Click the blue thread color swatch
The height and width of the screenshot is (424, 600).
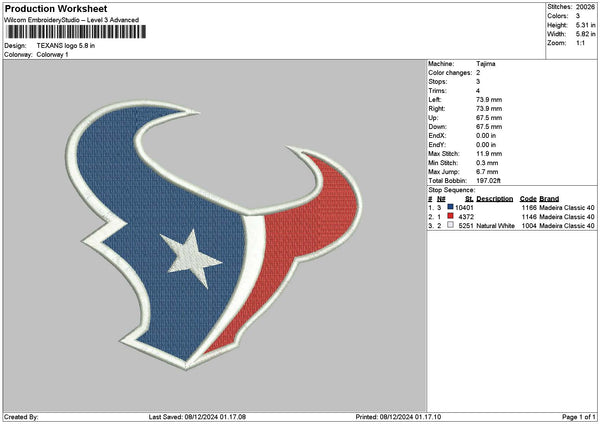(x=450, y=207)
